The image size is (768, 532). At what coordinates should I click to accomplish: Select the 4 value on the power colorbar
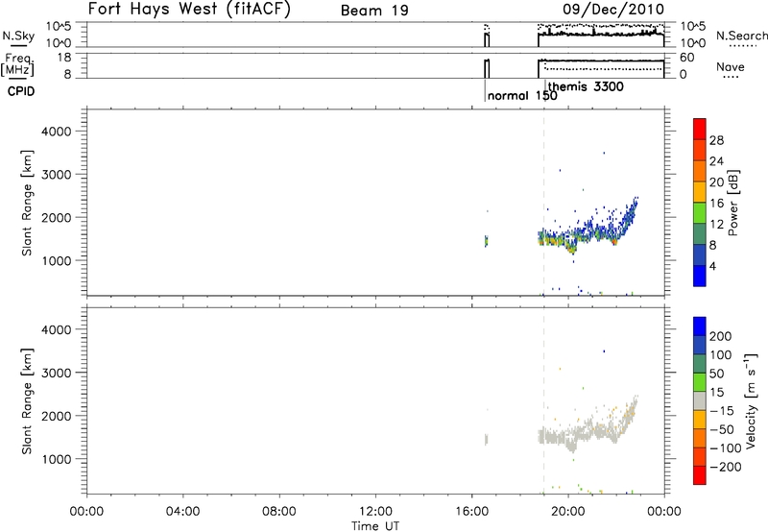[713, 266]
